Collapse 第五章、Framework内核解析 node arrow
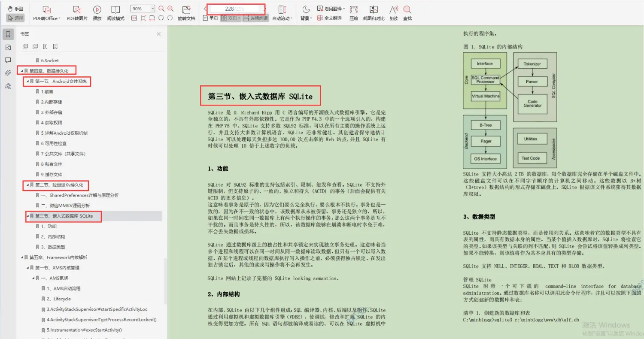The image size is (644, 339). pyautogui.click(x=22, y=257)
